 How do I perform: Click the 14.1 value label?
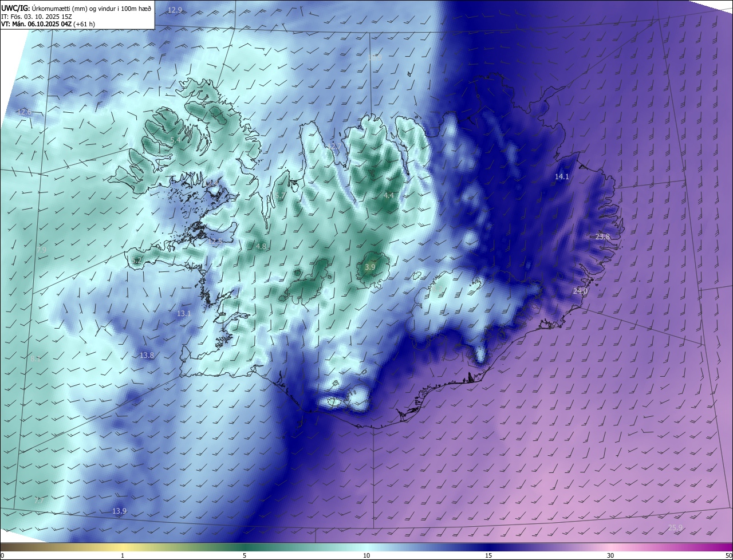pos(562,177)
